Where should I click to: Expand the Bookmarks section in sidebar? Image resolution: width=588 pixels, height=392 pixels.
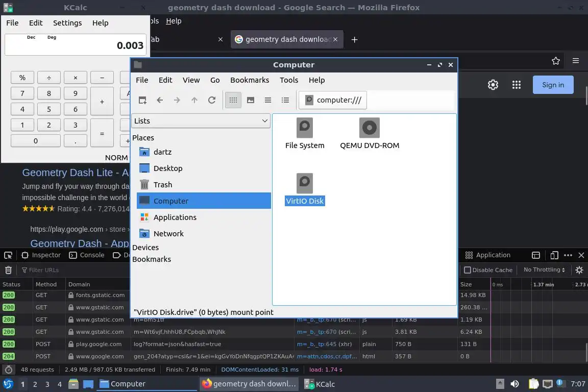[152, 259]
